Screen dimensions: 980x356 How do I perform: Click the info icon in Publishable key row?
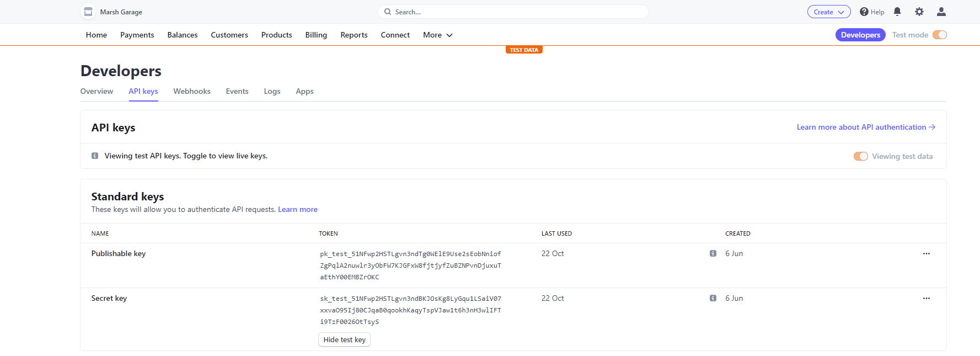point(713,253)
